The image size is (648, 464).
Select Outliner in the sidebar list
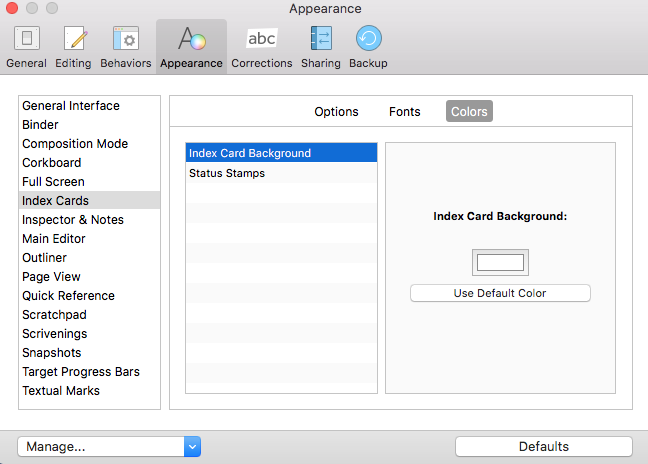click(x=89, y=258)
